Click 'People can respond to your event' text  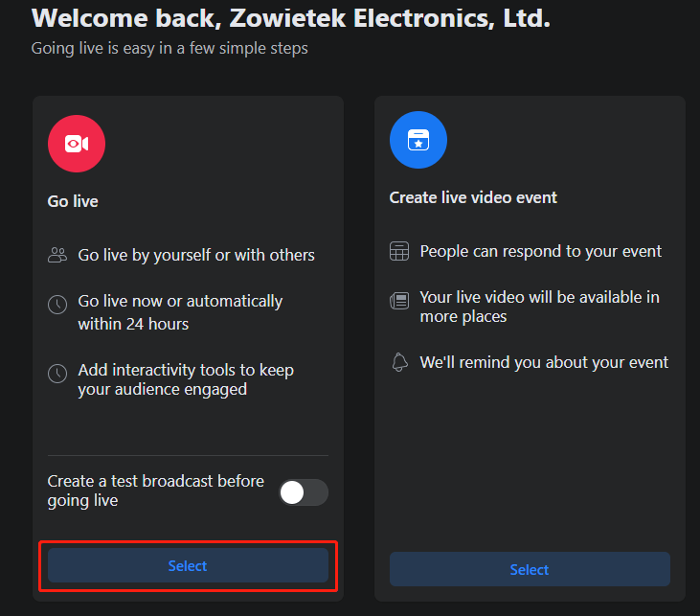[x=541, y=251]
